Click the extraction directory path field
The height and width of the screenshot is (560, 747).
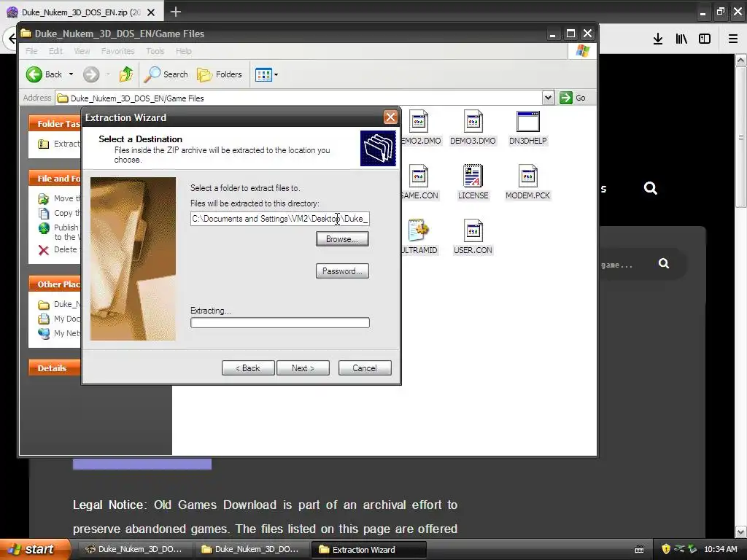[279, 219]
